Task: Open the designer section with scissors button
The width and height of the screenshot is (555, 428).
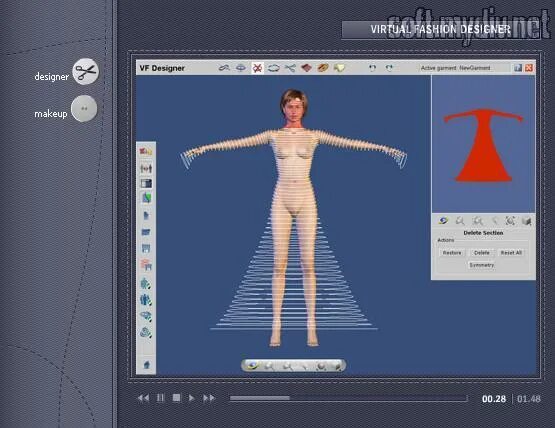Action: (85, 71)
